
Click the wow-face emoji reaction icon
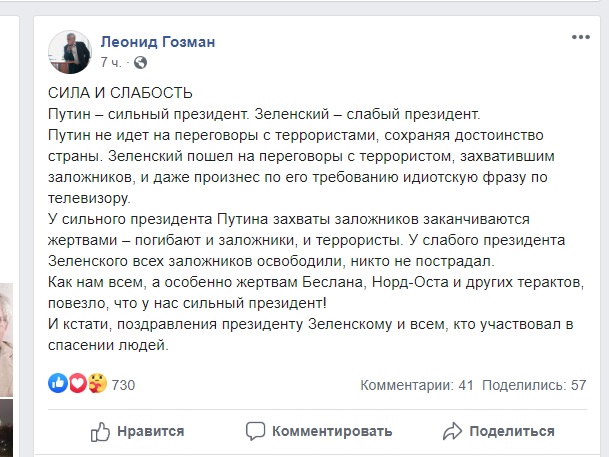tap(96, 384)
